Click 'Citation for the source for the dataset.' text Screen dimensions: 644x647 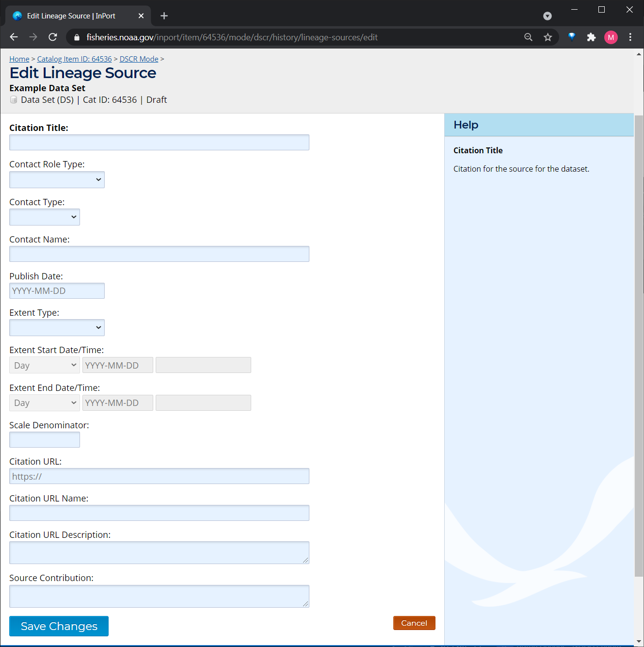[521, 169]
